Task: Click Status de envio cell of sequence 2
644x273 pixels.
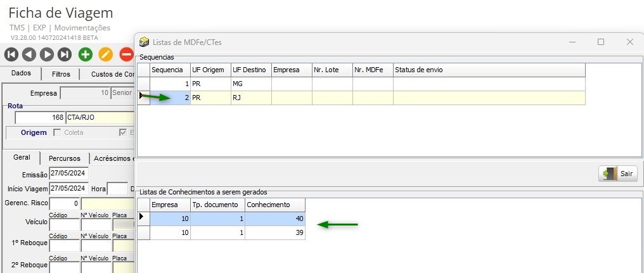Action: (489, 98)
